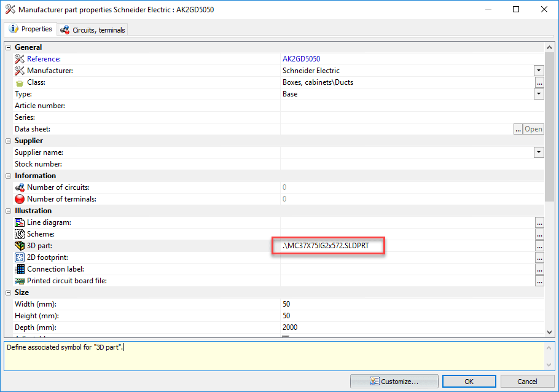Click the Reference value AK2GD5050
Viewport: 559px width, 392px height.
pos(301,59)
